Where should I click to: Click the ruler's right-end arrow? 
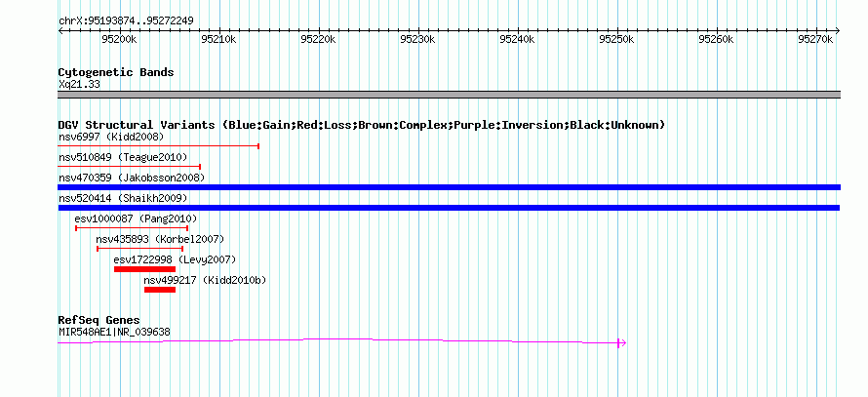[837, 30]
